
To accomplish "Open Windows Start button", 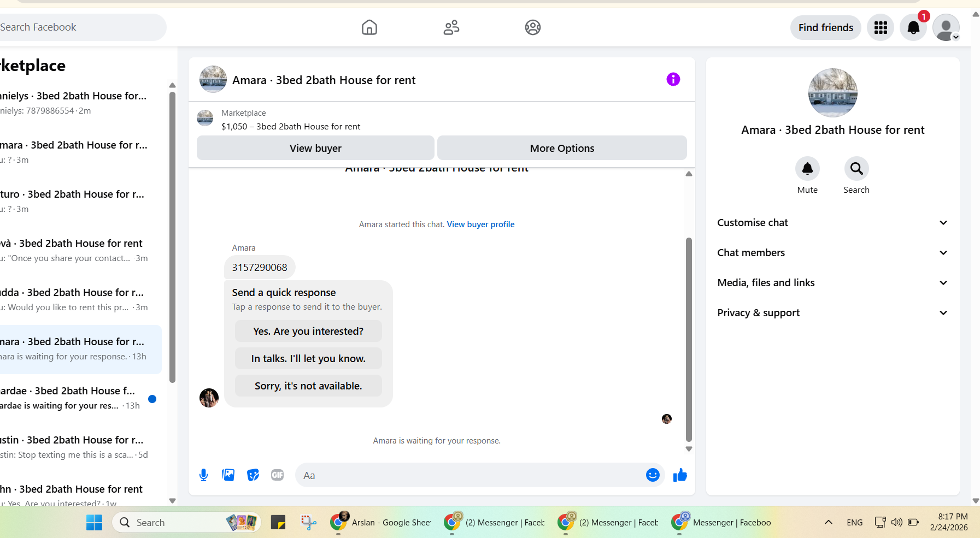I will (x=94, y=523).
